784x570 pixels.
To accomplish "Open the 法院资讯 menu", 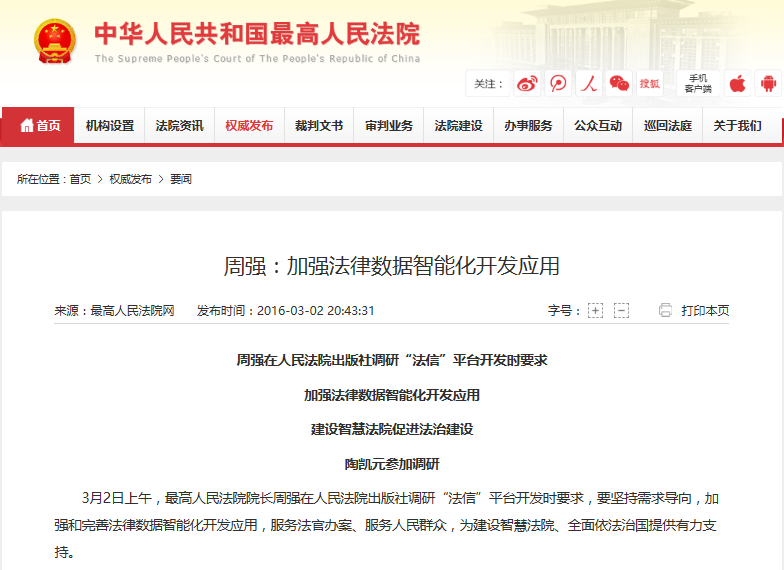I will click(180, 126).
